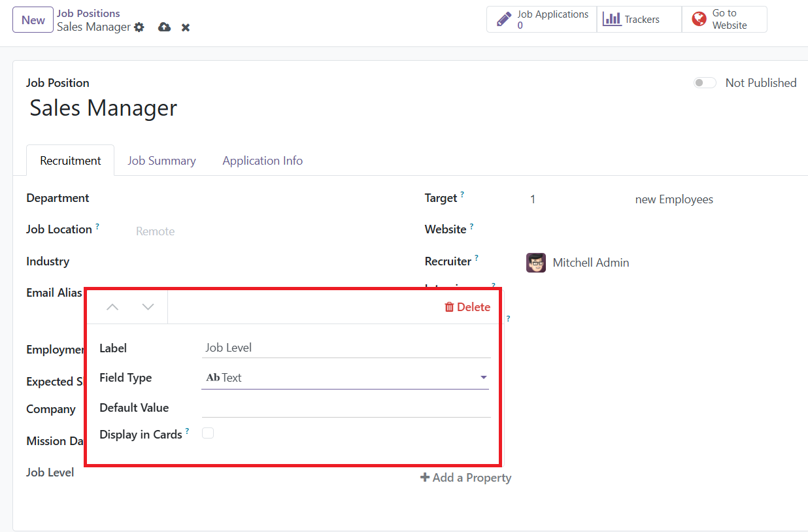
Task: Discard changes with the X icon
Action: coord(186,27)
